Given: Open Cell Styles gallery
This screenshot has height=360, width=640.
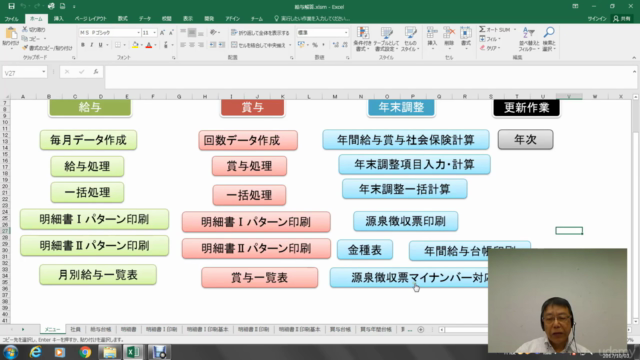Looking at the screenshot, I should pos(410,39).
